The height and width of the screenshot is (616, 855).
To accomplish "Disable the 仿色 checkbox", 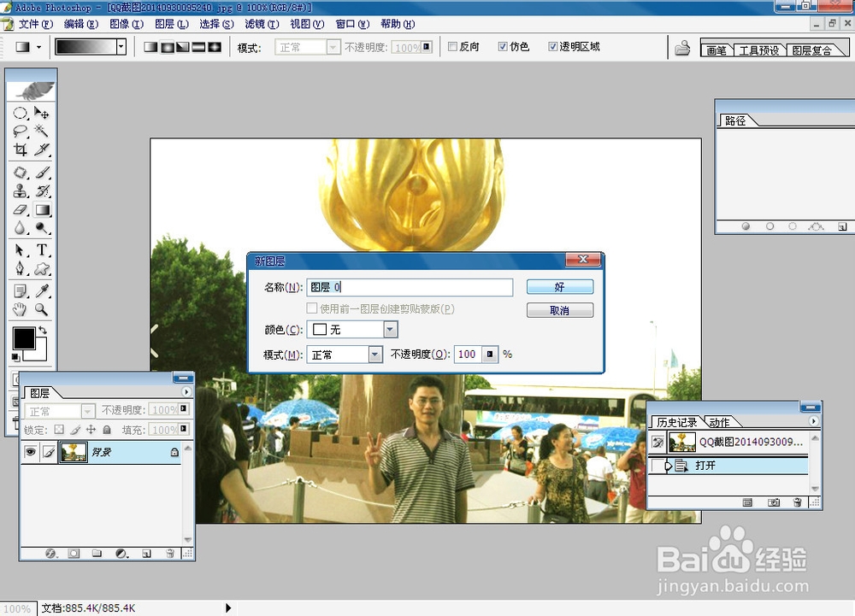I will pos(504,46).
